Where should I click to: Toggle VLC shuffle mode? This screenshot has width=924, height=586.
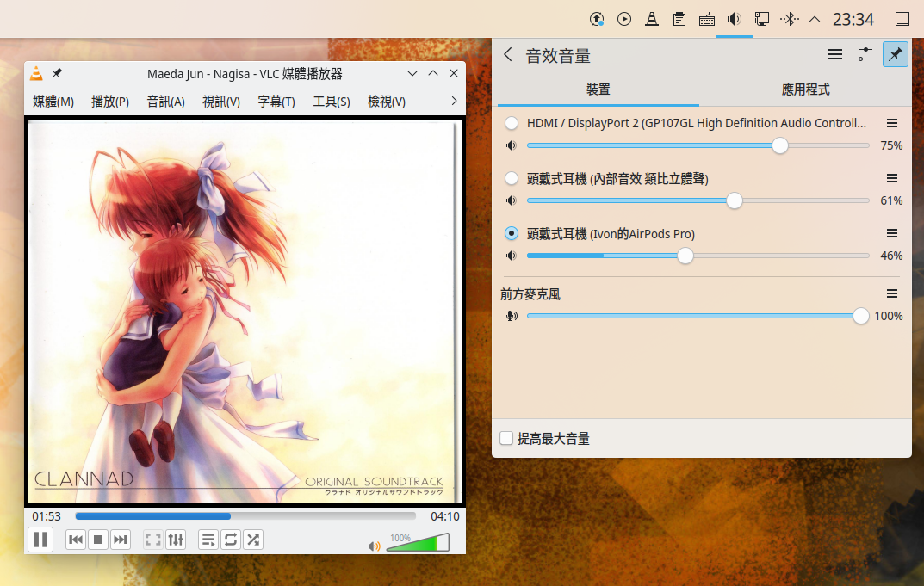[x=253, y=540]
